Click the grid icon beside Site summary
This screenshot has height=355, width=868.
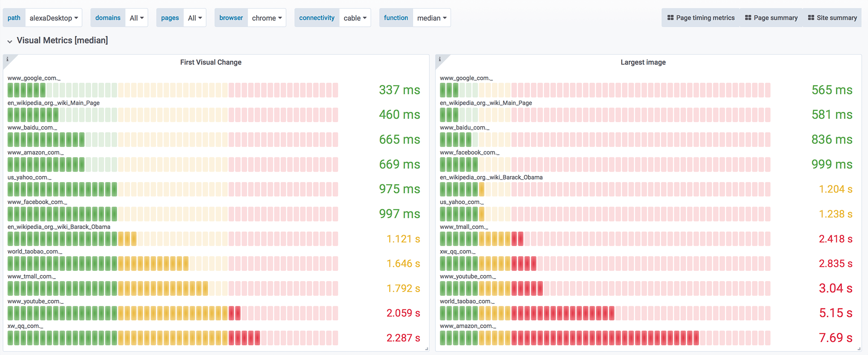point(811,18)
